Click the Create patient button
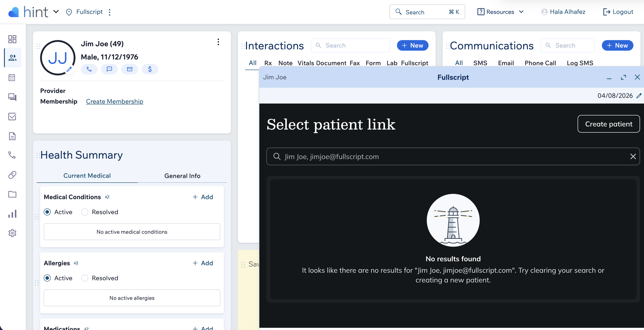Image resolution: width=644 pixels, height=330 pixels. point(608,124)
